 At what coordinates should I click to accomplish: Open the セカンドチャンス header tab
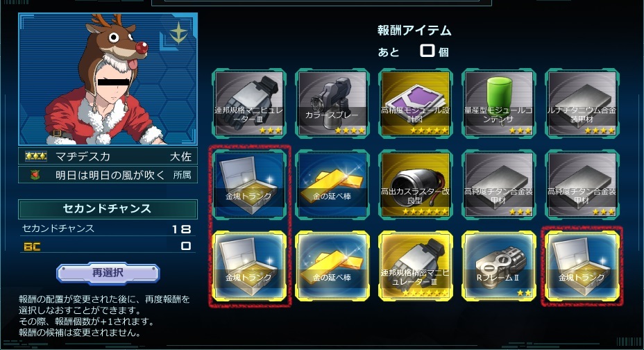coord(108,209)
